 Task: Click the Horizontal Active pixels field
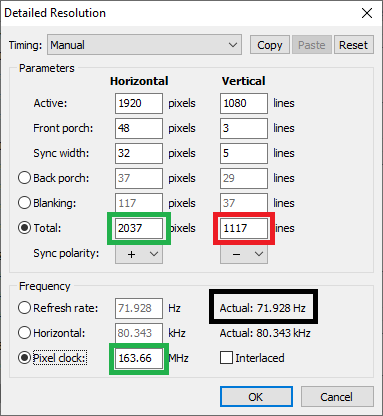139,103
